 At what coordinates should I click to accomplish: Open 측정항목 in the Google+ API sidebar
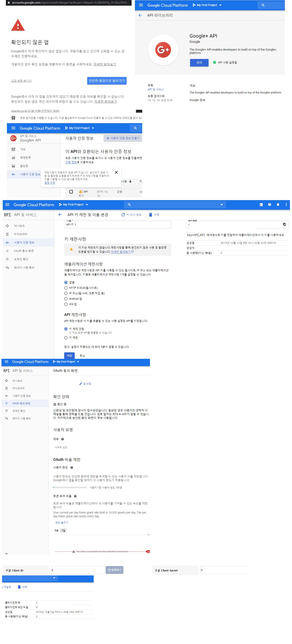(x=26, y=157)
